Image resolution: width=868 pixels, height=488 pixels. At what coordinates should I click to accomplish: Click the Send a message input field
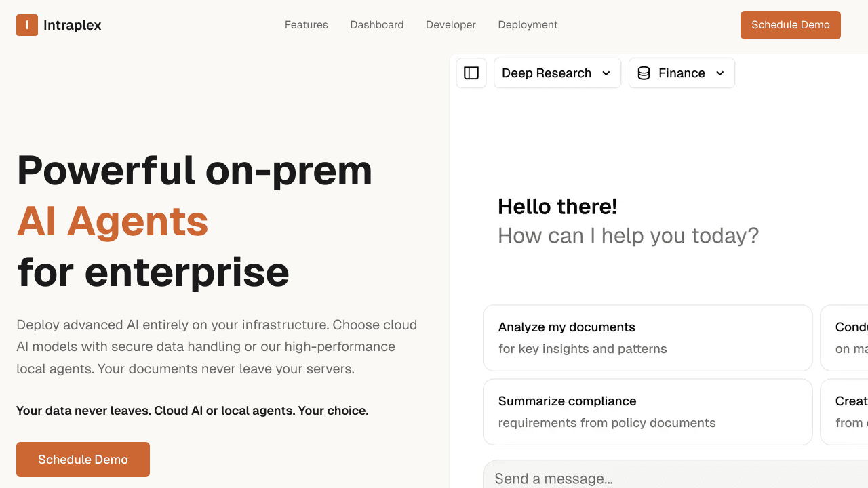pyautogui.click(x=675, y=476)
